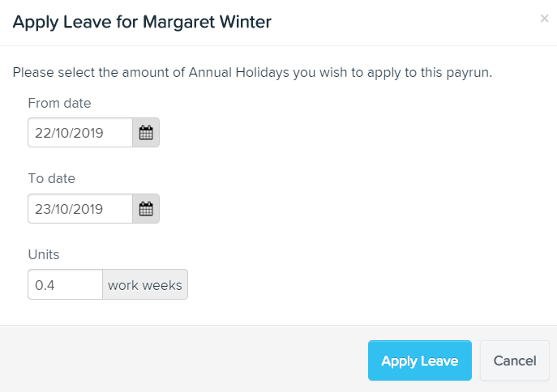Click the 'From date' label
Screen dimensions: 557x392
[59, 103]
